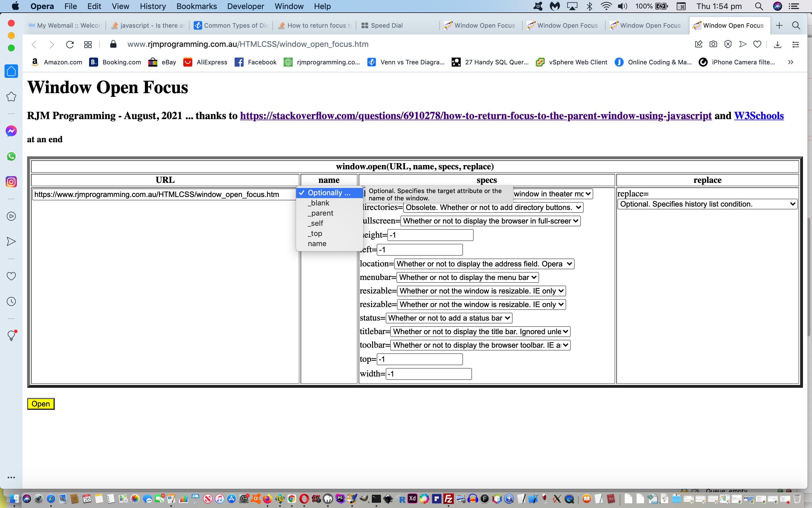Click the yellow Open button
This screenshot has width=812, height=508.
click(41, 404)
